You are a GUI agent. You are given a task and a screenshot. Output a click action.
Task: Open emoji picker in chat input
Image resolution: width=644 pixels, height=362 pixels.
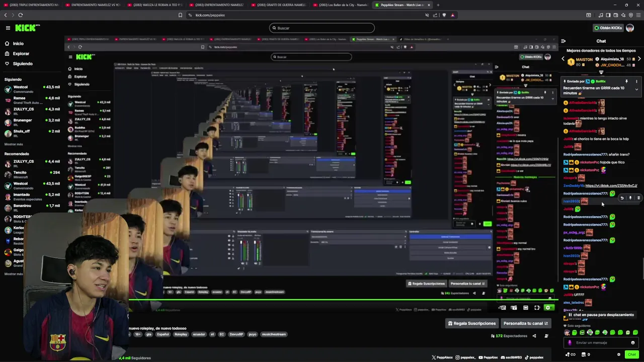633,343
